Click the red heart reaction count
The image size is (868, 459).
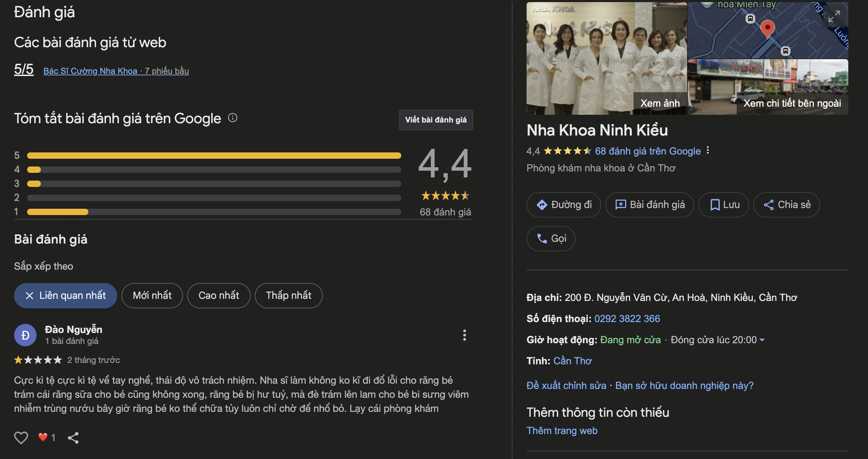point(47,438)
